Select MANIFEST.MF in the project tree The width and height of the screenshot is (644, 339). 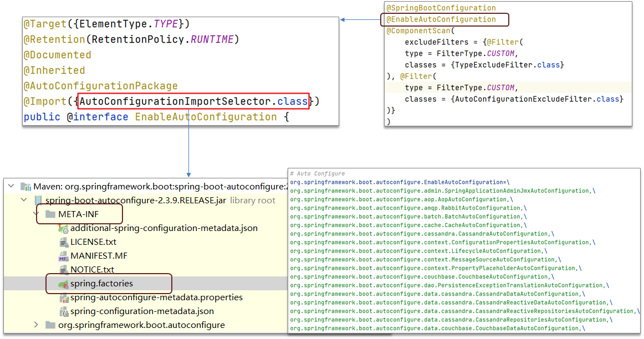coord(99,256)
